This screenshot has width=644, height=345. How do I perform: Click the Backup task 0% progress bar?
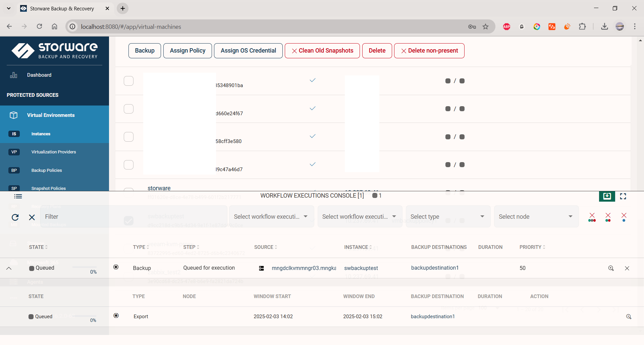coord(85,267)
